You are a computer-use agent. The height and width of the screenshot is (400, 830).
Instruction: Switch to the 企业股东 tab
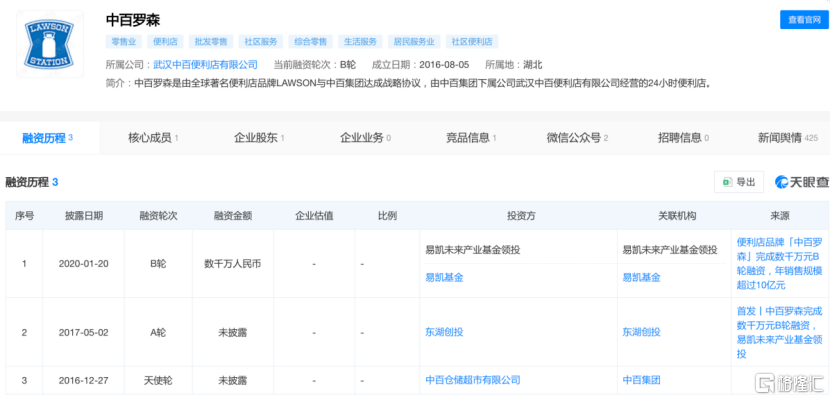[x=259, y=138]
